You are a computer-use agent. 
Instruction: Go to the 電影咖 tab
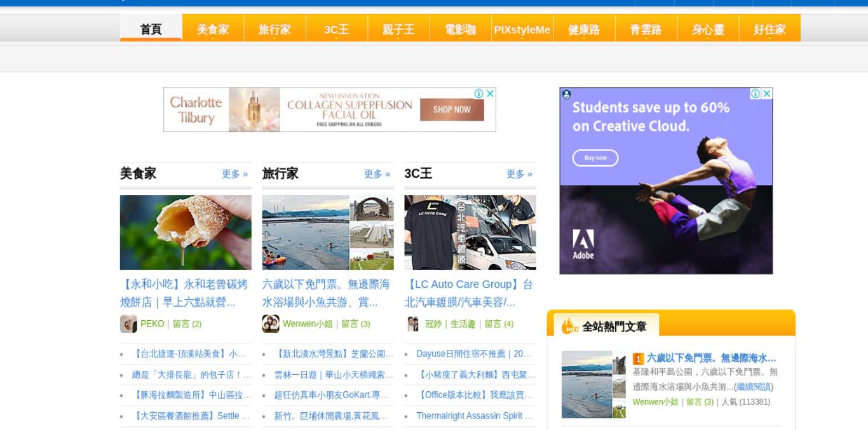(x=460, y=29)
